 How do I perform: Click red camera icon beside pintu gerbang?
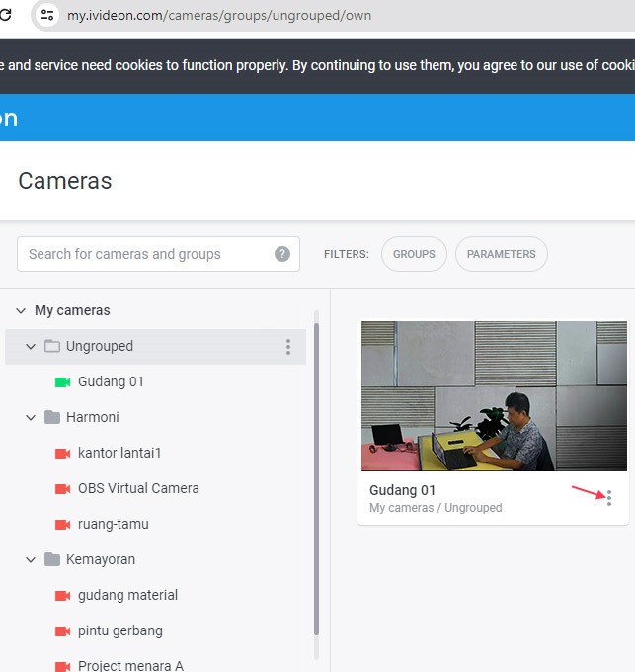[62, 630]
